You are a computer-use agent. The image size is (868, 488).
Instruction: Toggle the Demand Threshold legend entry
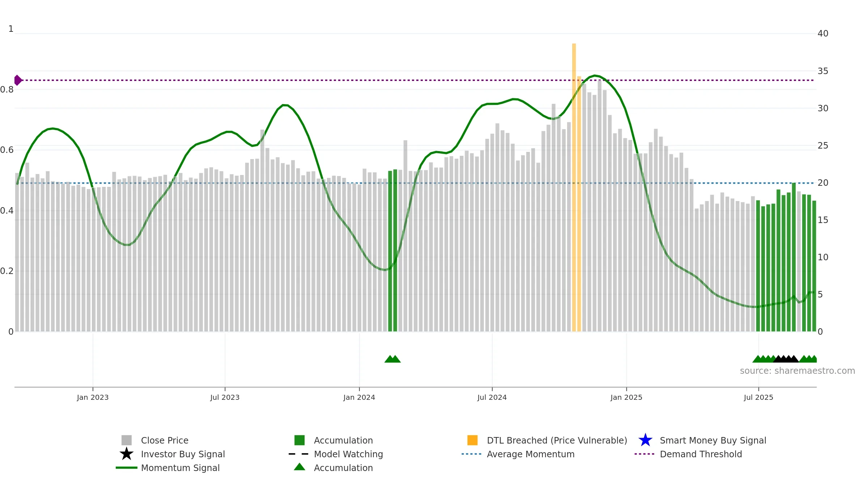(701, 454)
